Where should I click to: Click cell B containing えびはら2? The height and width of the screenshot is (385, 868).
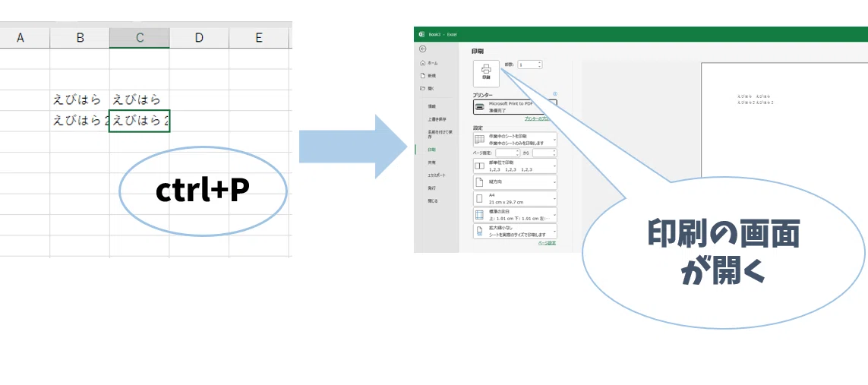tap(80, 121)
